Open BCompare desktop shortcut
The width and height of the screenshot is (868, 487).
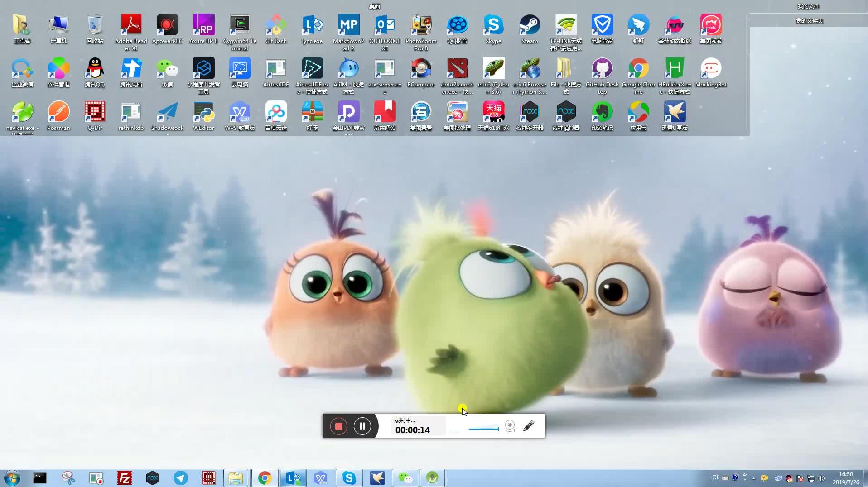[421, 72]
